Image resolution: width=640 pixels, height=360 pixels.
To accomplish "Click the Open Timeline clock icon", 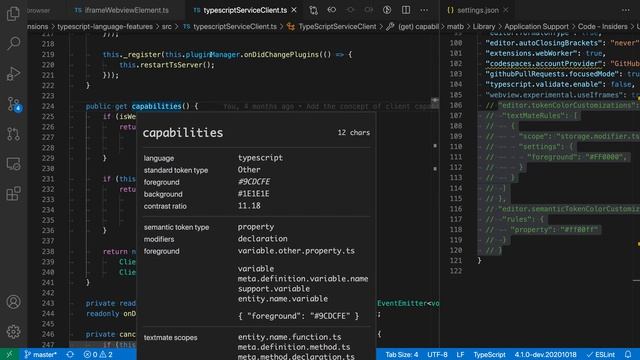I will pyautogui.click(x=387, y=10).
